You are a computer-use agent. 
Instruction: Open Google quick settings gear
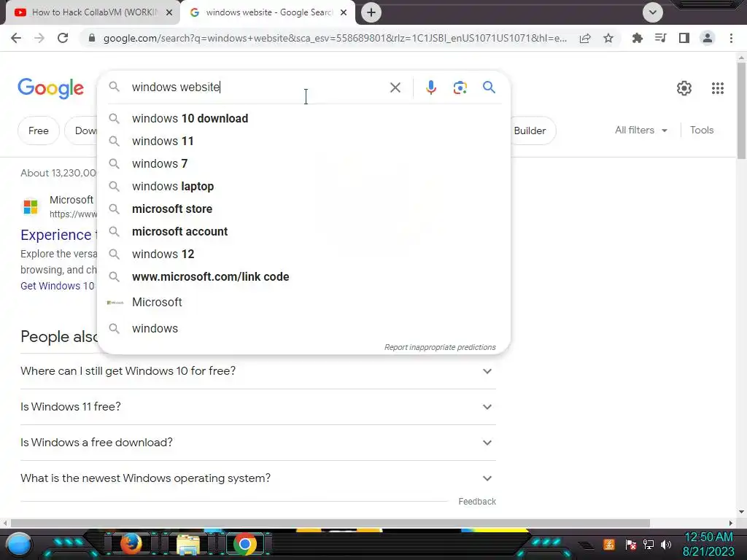[684, 88]
